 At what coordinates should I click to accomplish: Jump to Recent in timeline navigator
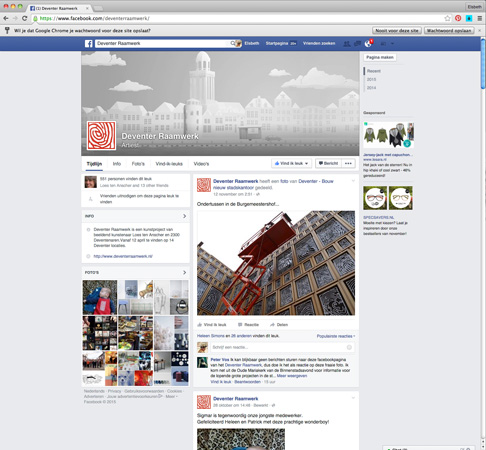374,71
